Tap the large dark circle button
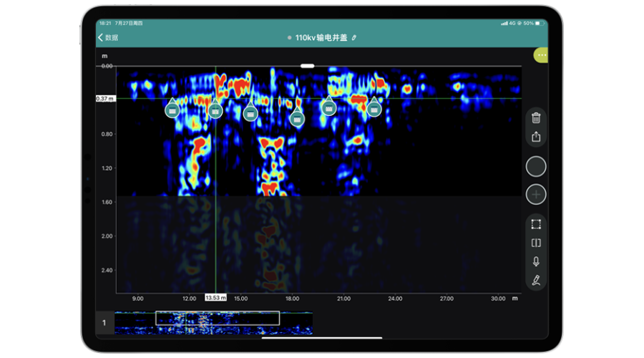The width and height of the screenshot is (644, 358). pyautogui.click(x=536, y=167)
